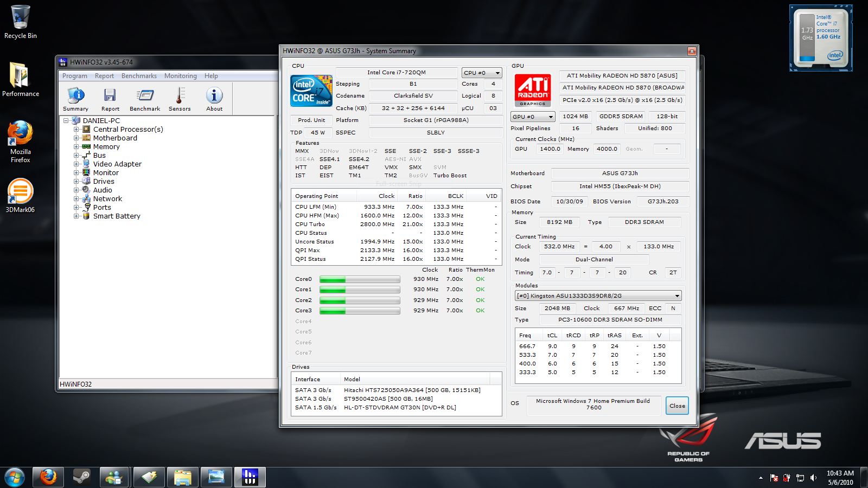Expand the Central Processor(s) node
This screenshot has width=868, height=488.
tap(76, 130)
